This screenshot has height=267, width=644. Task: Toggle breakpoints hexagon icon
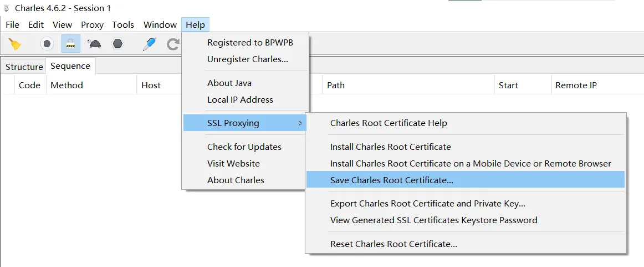pyautogui.click(x=118, y=44)
